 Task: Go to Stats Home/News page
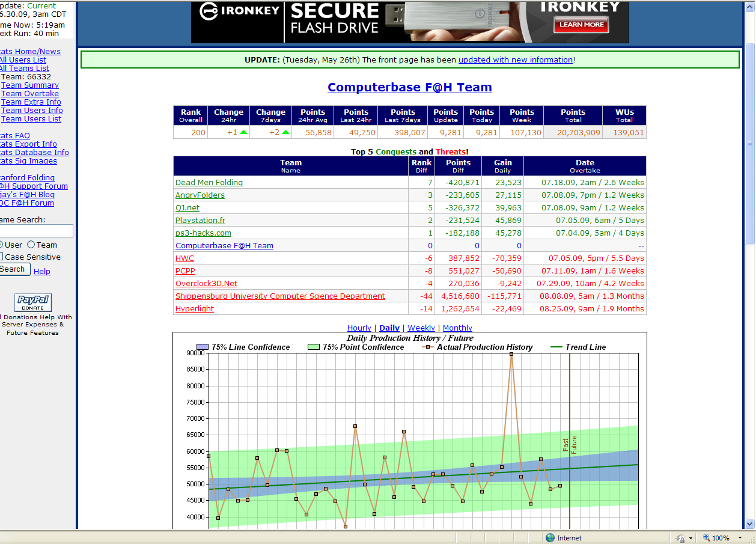tap(30, 52)
